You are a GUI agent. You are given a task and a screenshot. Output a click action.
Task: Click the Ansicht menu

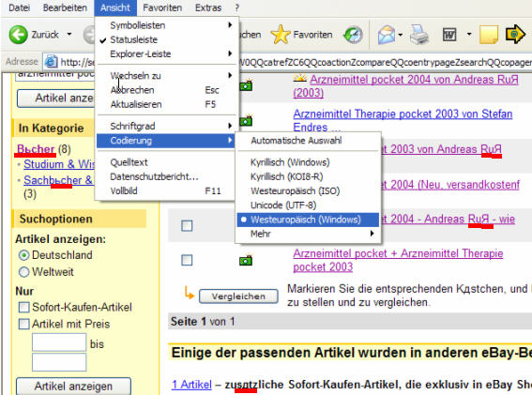[115, 8]
